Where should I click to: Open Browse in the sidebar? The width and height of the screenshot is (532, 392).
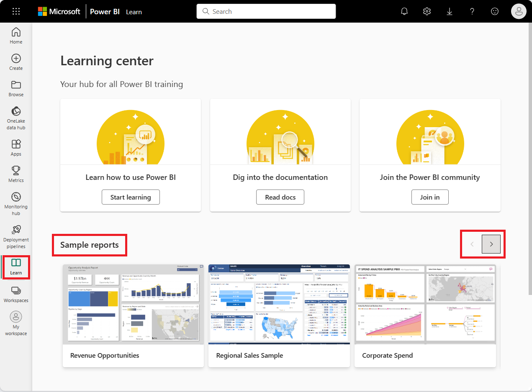[16, 88]
